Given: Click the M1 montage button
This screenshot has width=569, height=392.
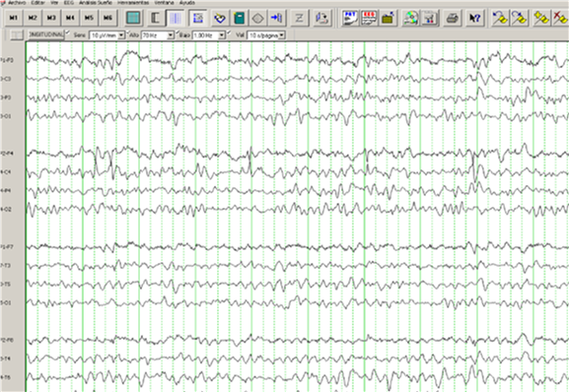Looking at the screenshot, I should (14, 18).
